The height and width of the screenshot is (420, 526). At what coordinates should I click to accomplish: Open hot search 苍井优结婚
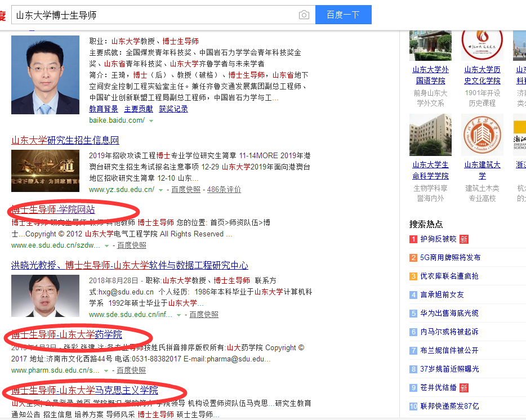[438, 387]
